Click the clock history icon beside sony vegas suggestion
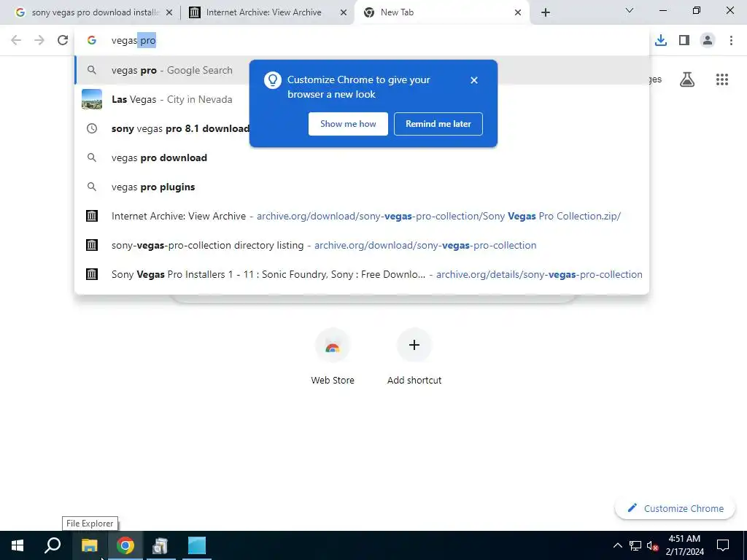747x560 pixels. point(92,128)
